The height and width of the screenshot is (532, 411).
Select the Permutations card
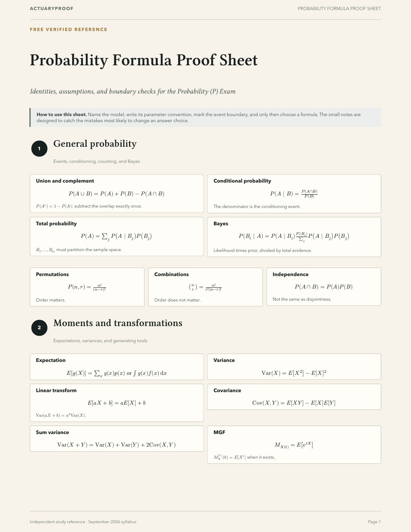point(87,287)
